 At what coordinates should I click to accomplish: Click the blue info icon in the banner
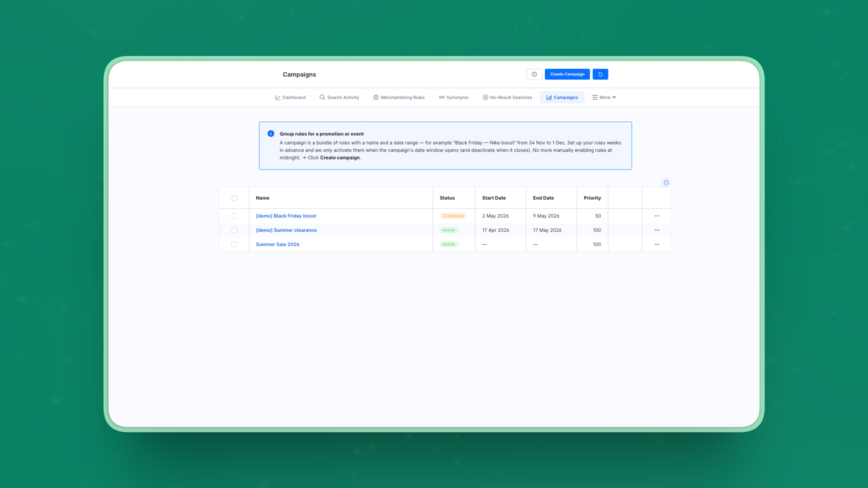[x=271, y=134]
